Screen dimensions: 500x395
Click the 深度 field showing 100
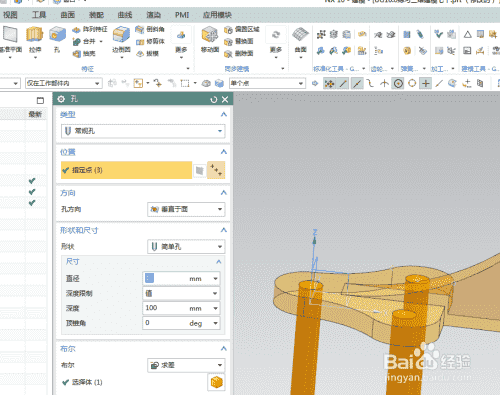[181, 308]
